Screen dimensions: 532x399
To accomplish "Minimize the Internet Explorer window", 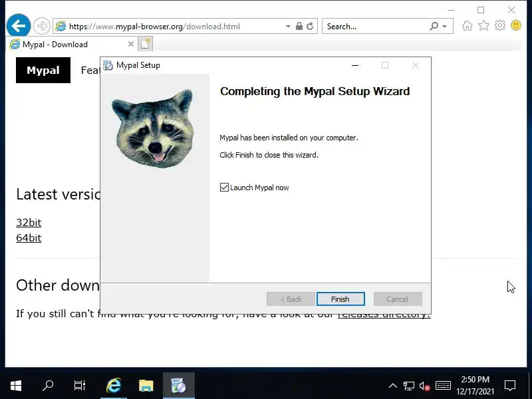I will click(x=451, y=10).
